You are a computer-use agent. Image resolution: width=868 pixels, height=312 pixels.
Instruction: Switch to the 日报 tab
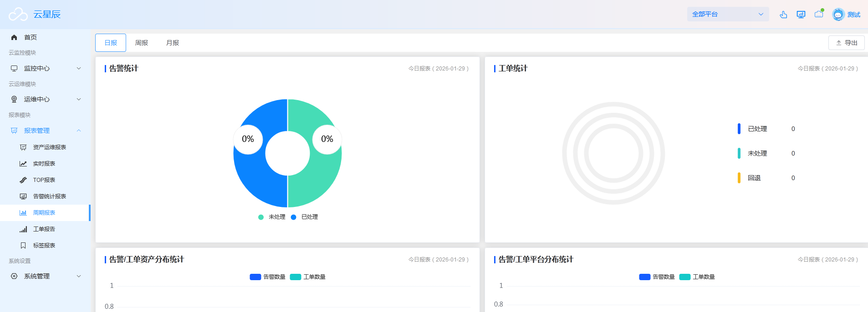tap(111, 43)
